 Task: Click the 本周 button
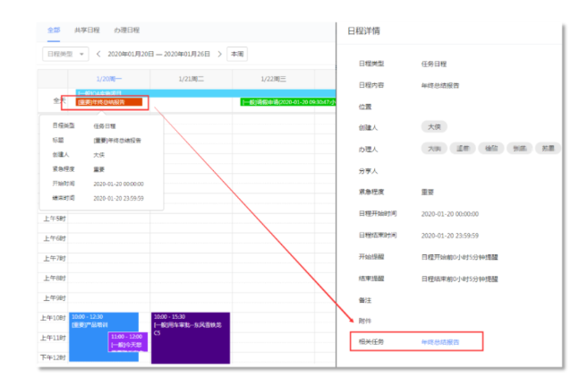click(x=237, y=54)
